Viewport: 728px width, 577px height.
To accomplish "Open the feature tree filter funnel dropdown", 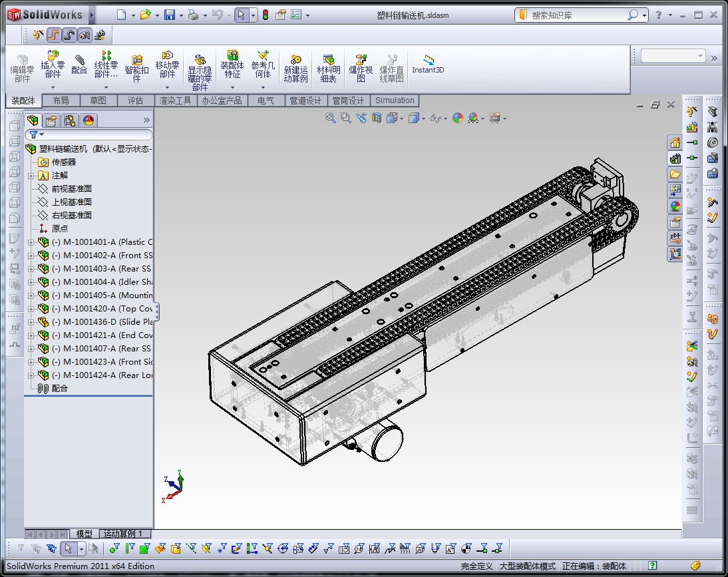I will click(x=37, y=134).
